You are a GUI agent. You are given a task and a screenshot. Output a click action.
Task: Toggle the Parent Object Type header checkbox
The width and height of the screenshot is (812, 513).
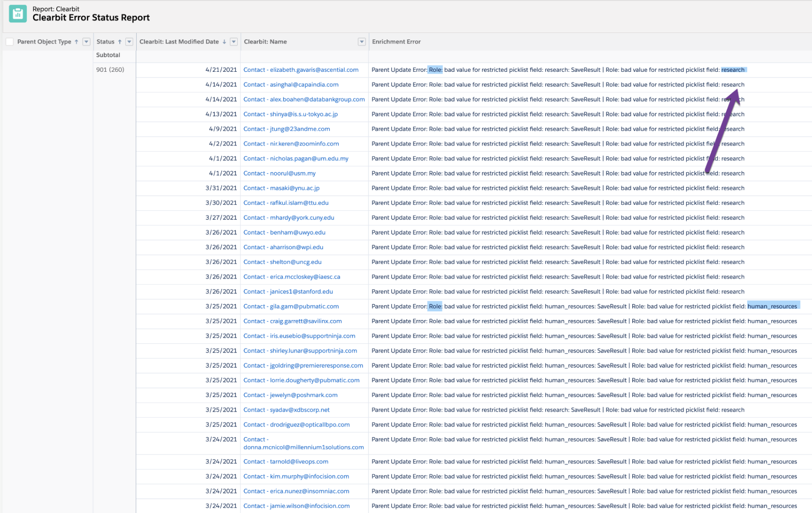pos(10,42)
